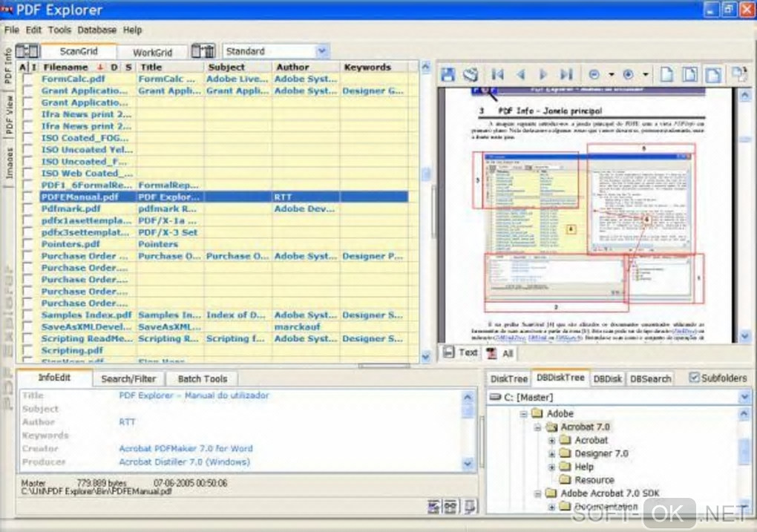Click Title field value PDF Explorer manual
Image resolution: width=757 pixels, height=532 pixels.
194,395
